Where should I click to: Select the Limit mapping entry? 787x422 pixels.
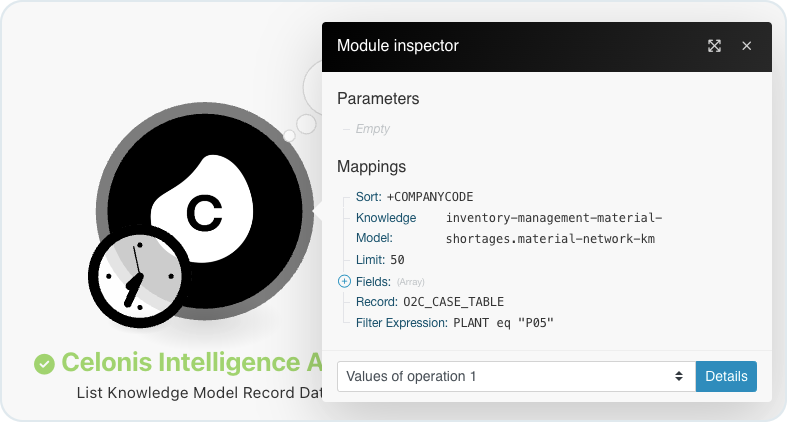pyautogui.click(x=380, y=260)
